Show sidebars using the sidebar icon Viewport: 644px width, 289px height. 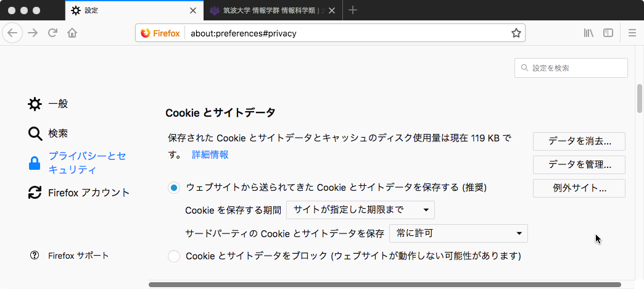pos(608,33)
